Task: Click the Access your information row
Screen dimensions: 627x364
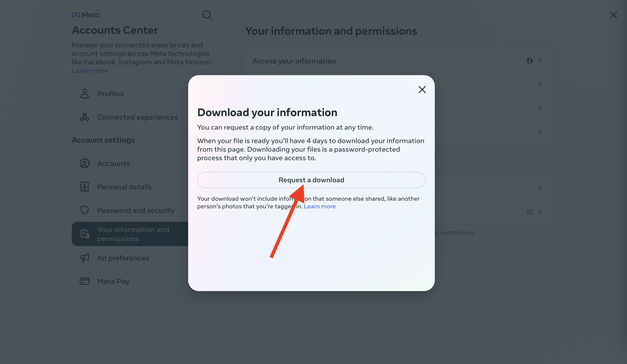Action: coord(294,61)
